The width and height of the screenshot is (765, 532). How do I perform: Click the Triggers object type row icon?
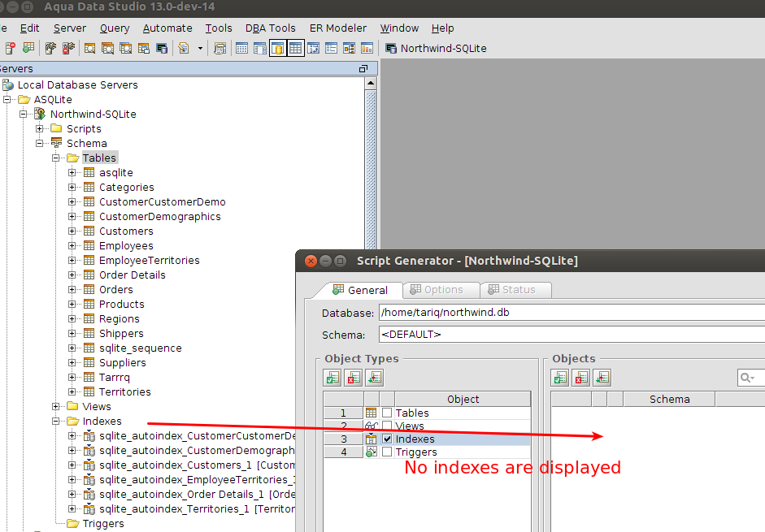[x=372, y=452]
